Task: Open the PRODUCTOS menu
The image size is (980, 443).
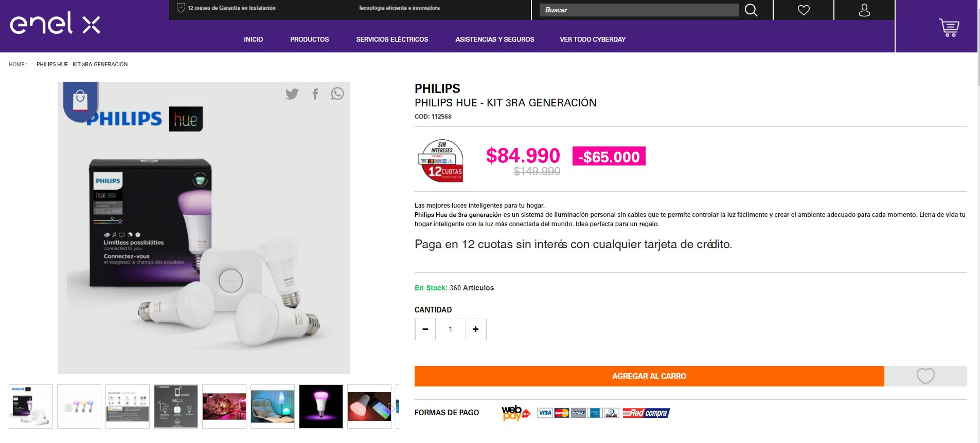Action: click(309, 40)
